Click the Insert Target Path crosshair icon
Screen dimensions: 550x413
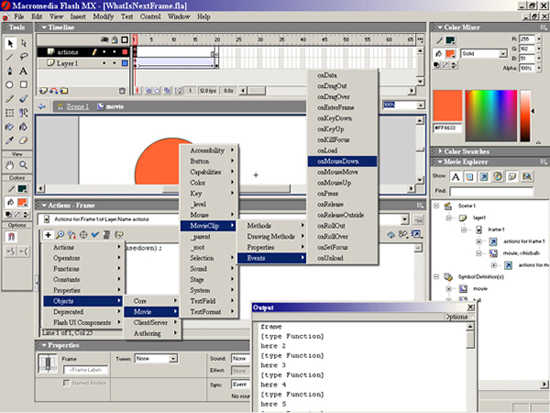(x=83, y=235)
